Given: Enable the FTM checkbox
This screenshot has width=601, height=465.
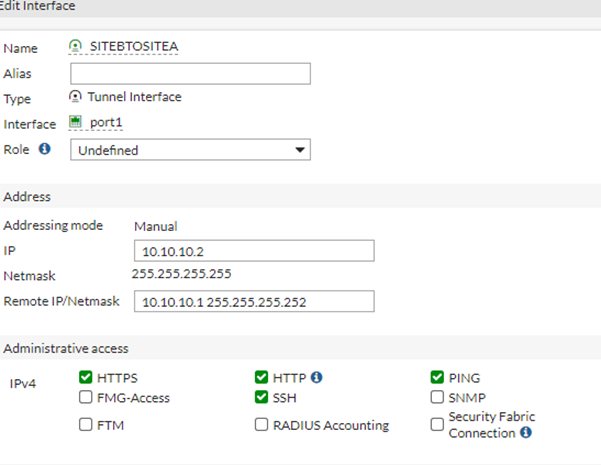Looking at the screenshot, I should click(x=85, y=424).
